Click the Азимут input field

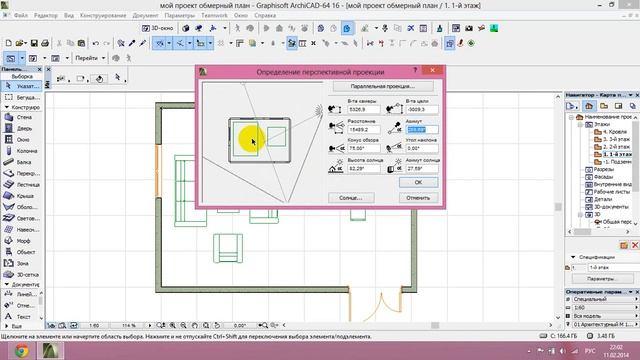422,129
